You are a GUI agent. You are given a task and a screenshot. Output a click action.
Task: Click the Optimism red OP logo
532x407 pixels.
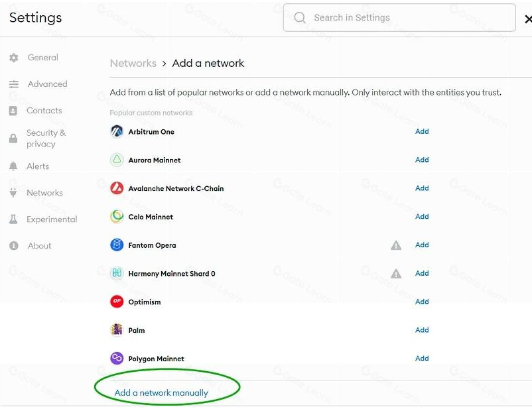coord(117,302)
